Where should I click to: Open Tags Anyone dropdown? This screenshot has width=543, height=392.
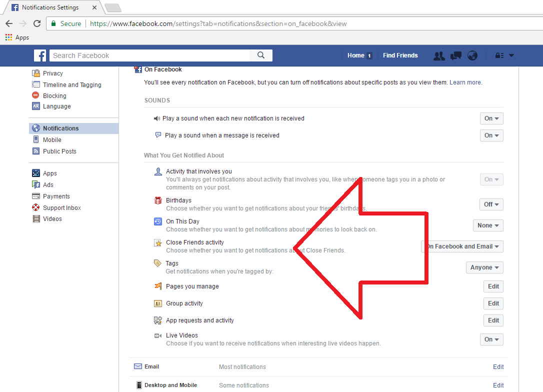[x=484, y=267]
